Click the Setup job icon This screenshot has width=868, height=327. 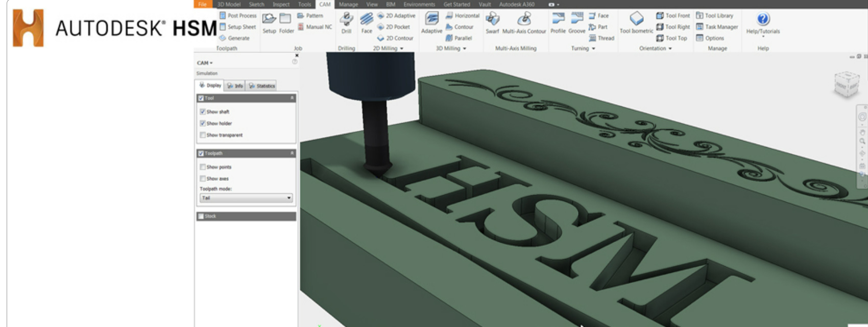(269, 19)
